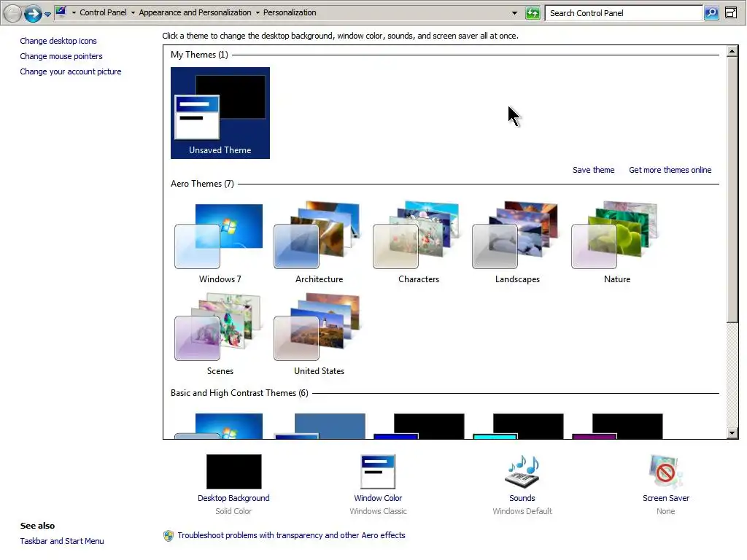
Task: Click the Screen Saver text link
Action: [x=665, y=498]
